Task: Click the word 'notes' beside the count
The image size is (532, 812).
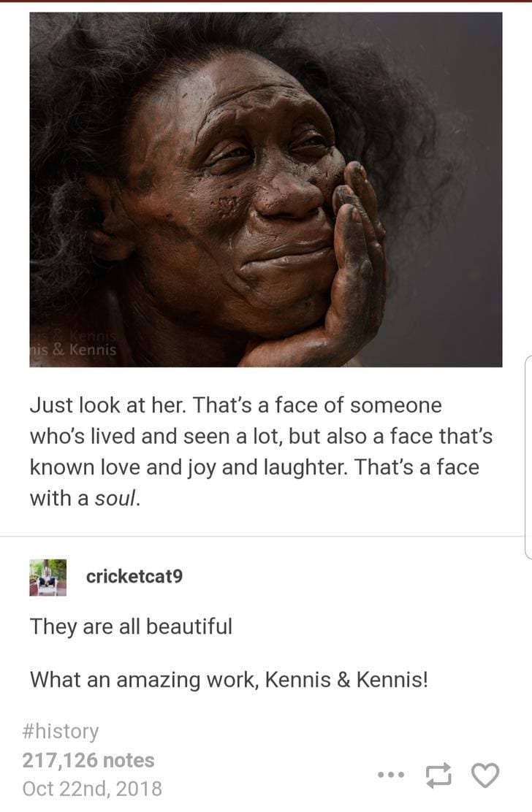Action: [x=129, y=759]
